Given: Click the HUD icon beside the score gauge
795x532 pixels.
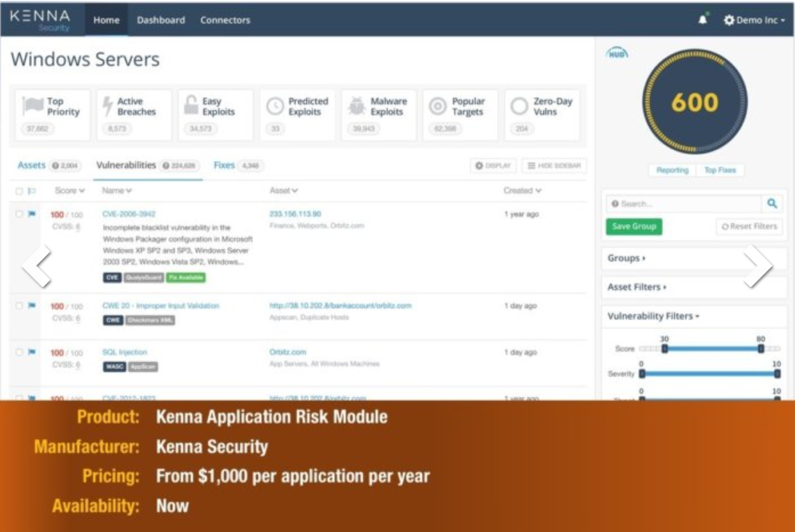Looking at the screenshot, I should pos(617,53).
